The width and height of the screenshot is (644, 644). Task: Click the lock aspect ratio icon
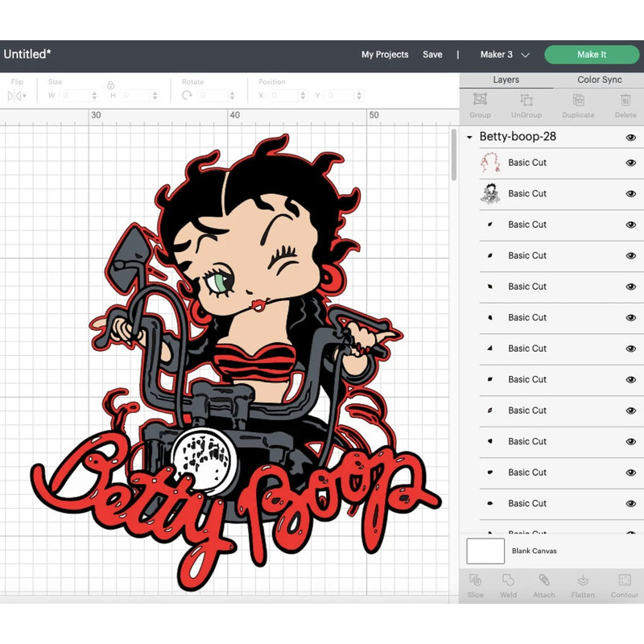coord(111,85)
